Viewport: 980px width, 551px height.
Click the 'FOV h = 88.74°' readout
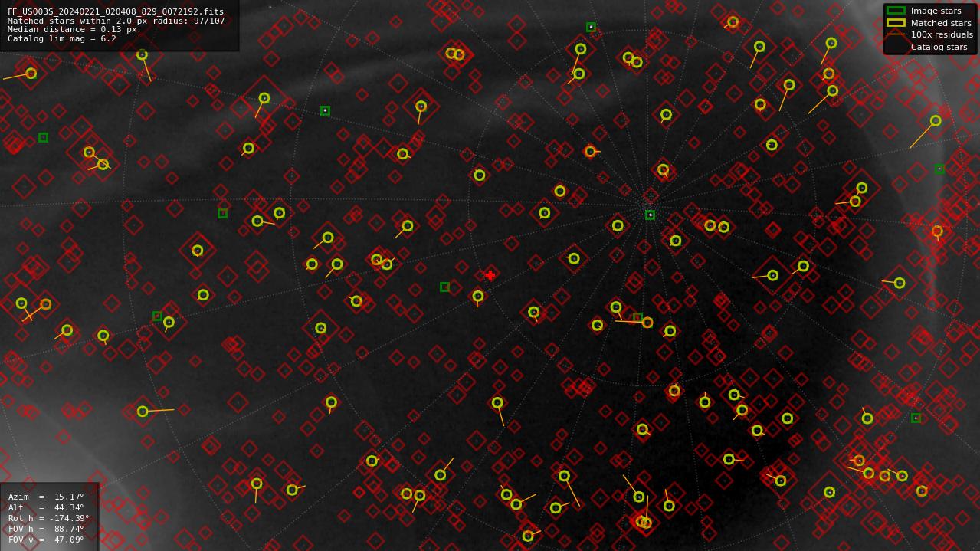(x=46, y=530)
